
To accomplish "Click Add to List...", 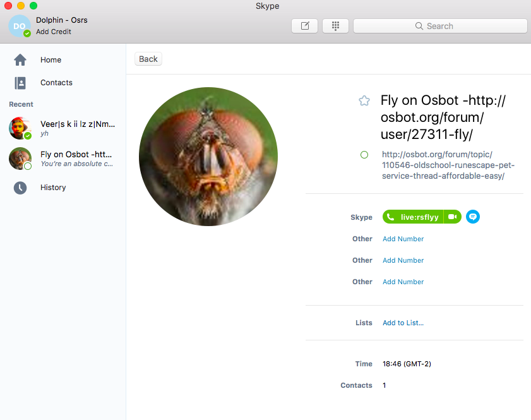I will [403, 323].
